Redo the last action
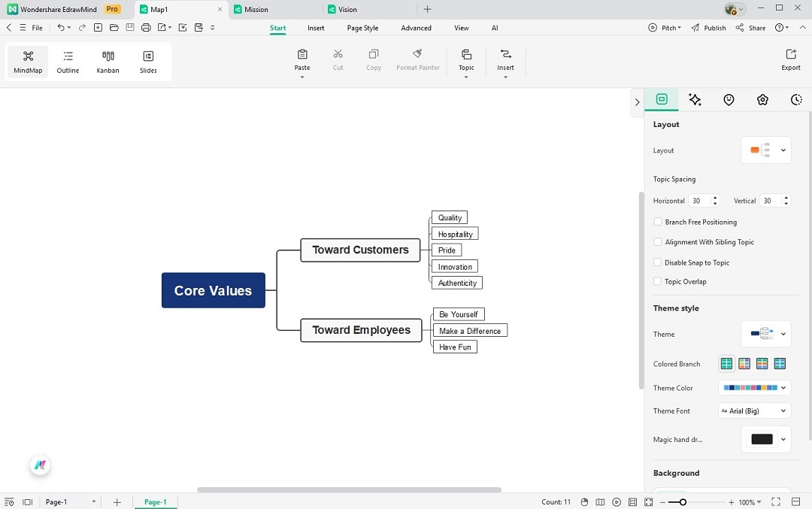The image size is (812, 509). (x=82, y=28)
